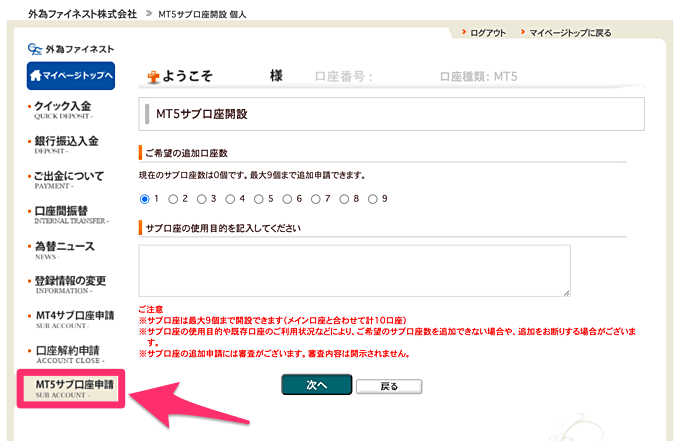Open 口座間振替 internal transfer menu
680x441 pixels.
(x=70, y=215)
